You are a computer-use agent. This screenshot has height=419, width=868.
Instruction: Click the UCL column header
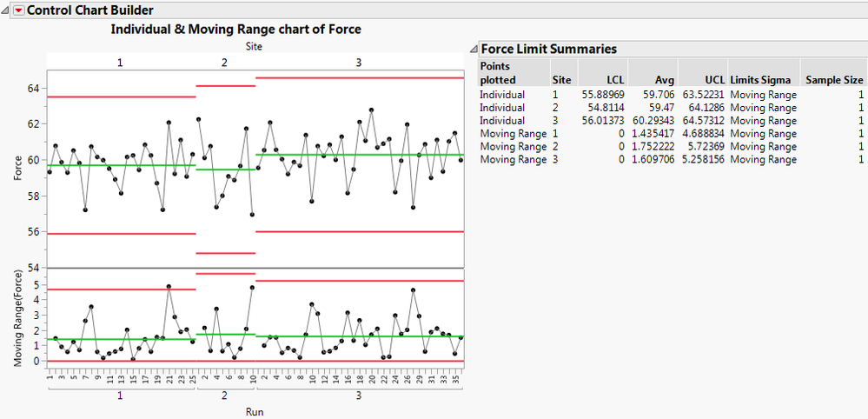715,80
